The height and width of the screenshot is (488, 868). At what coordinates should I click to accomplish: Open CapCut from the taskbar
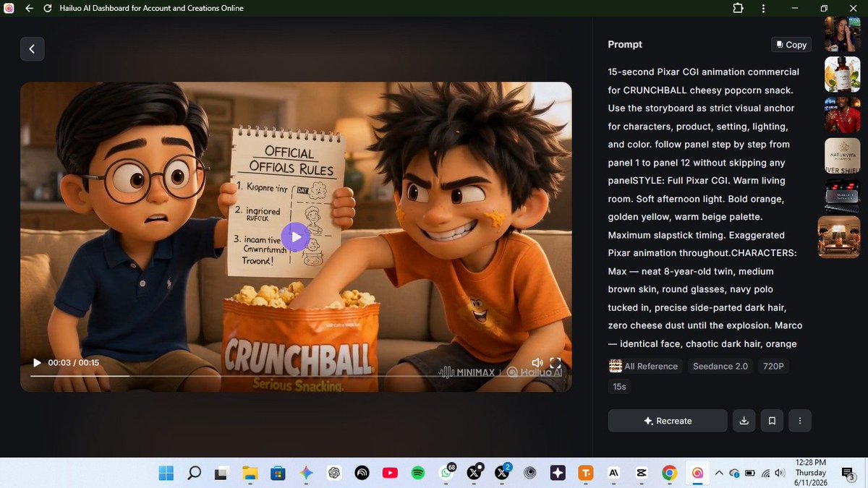point(641,473)
